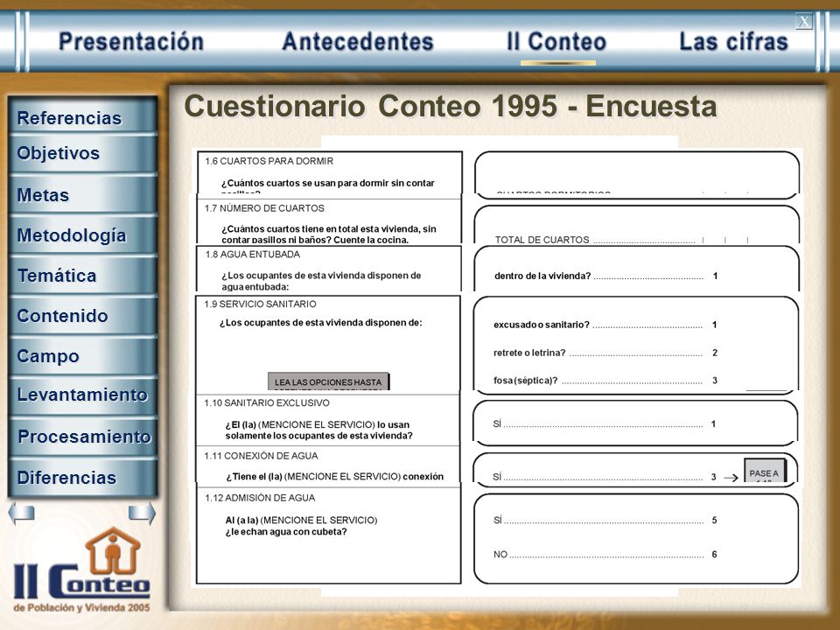840x630 pixels.
Task: Open the Antecedentes tab
Action: 357,42
